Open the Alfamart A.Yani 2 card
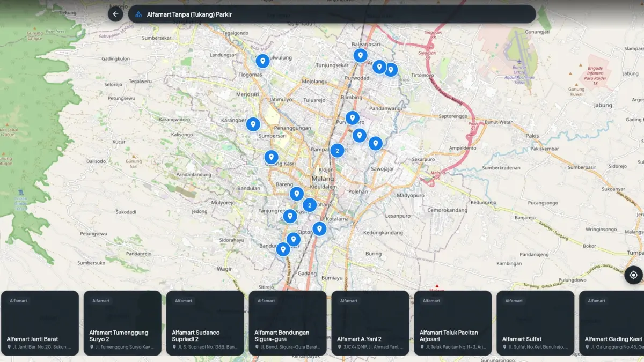This screenshot has height=362, width=644. coord(370,323)
